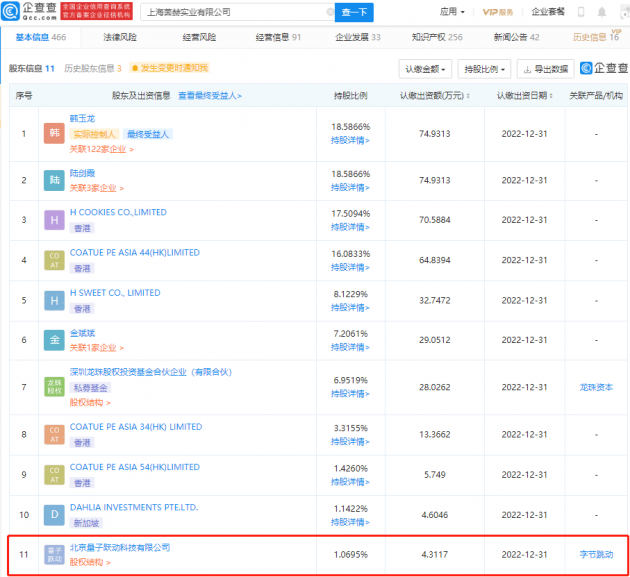
Task: Switch to 企业发展 tab
Action: (358, 37)
